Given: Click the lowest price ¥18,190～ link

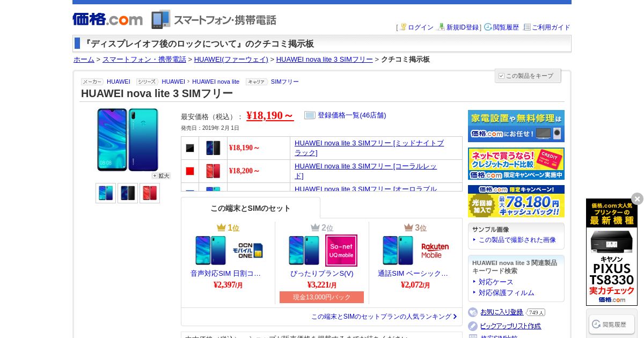Looking at the screenshot, I should [270, 115].
